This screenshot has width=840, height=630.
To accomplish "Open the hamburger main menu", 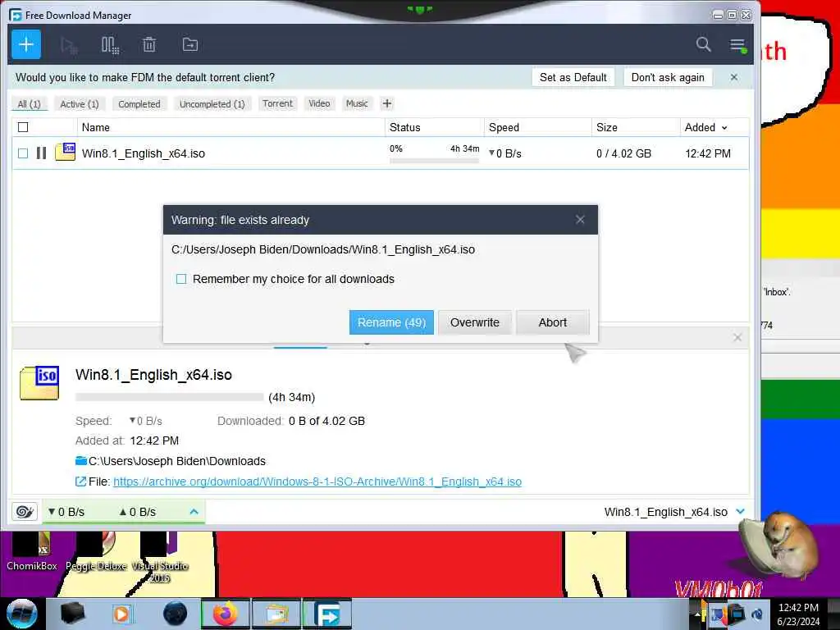I will pos(737,45).
